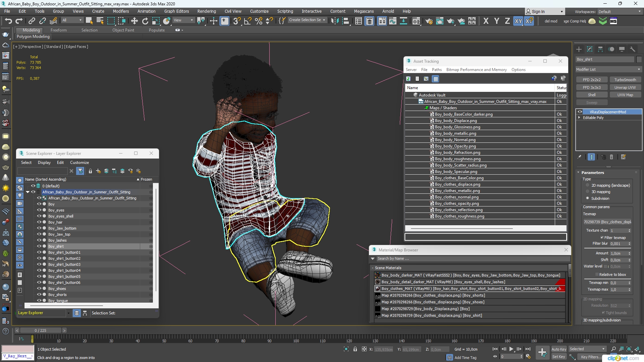This screenshot has width=644, height=362.
Task: Toggle visibility eye of Boy_shoes
Action: click(x=39, y=288)
